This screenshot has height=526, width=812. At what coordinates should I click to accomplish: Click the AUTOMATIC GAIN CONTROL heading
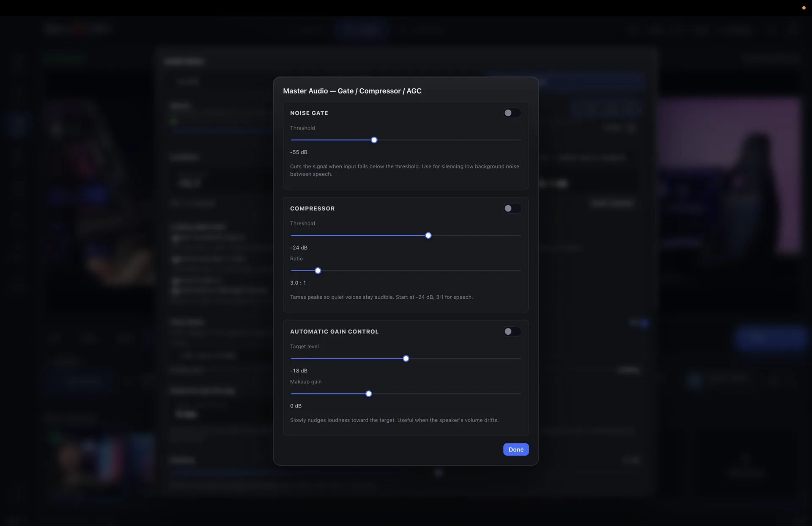[334, 332]
